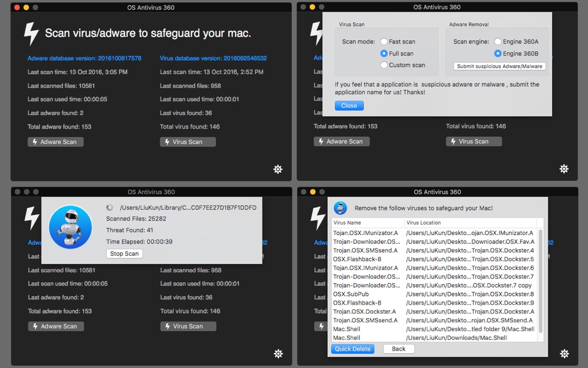Go back using the Back button
Screen dimensions: 588x368
[399, 349]
